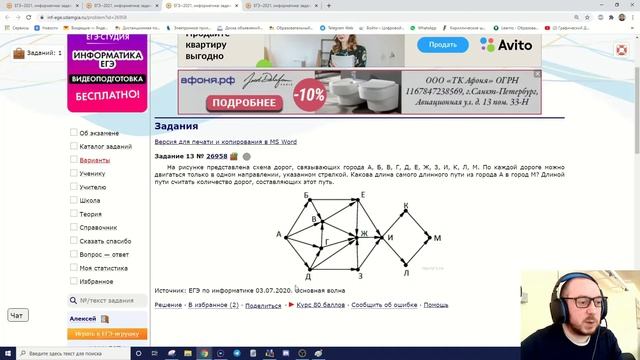Go back with the browser back arrow
The width and height of the screenshot is (640, 360).
tap(7, 17)
